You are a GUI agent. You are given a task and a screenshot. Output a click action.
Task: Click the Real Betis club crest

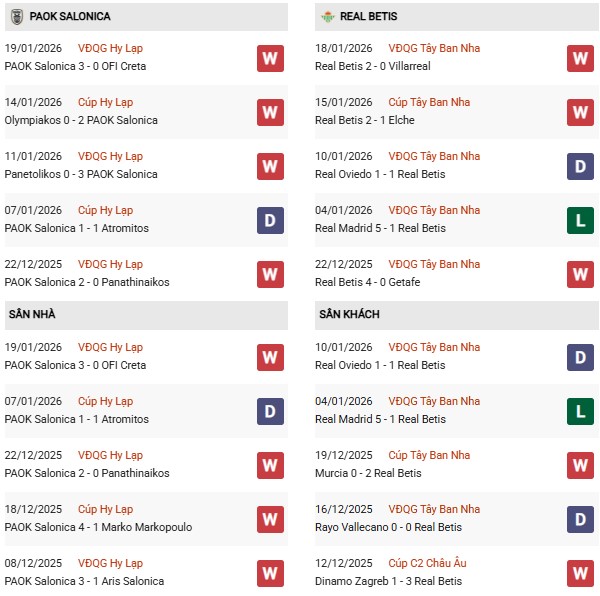click(x=326, y=16)
